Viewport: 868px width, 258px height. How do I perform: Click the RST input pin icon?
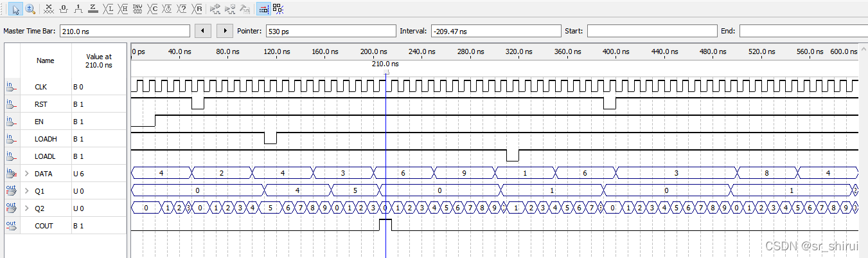11,104
